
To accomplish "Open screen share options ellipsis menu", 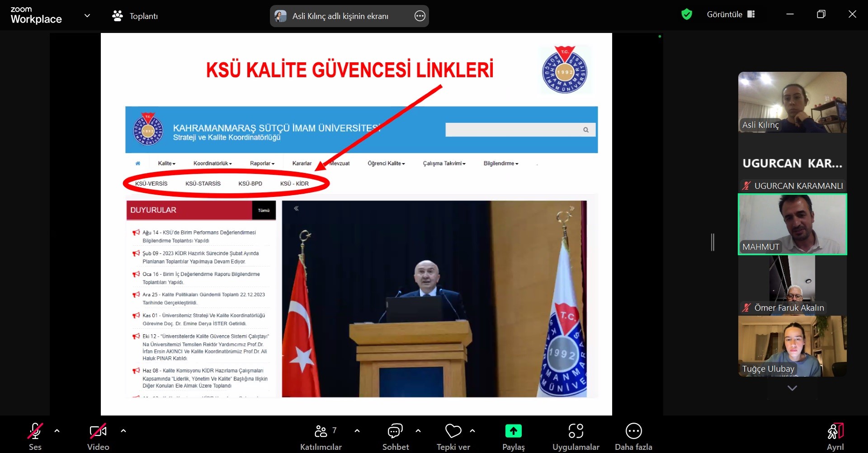I will [420, 16].
